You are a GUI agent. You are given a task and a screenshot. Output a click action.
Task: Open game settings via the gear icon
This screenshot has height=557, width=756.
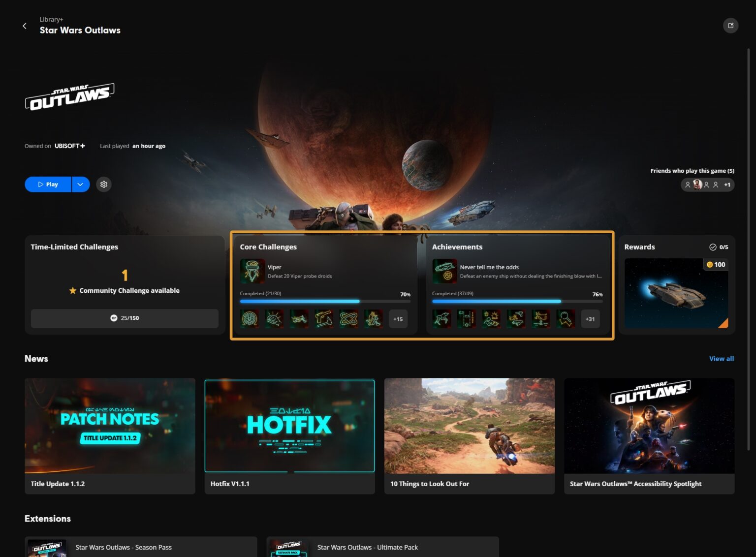pyautogui.click(x=103, y=184)
